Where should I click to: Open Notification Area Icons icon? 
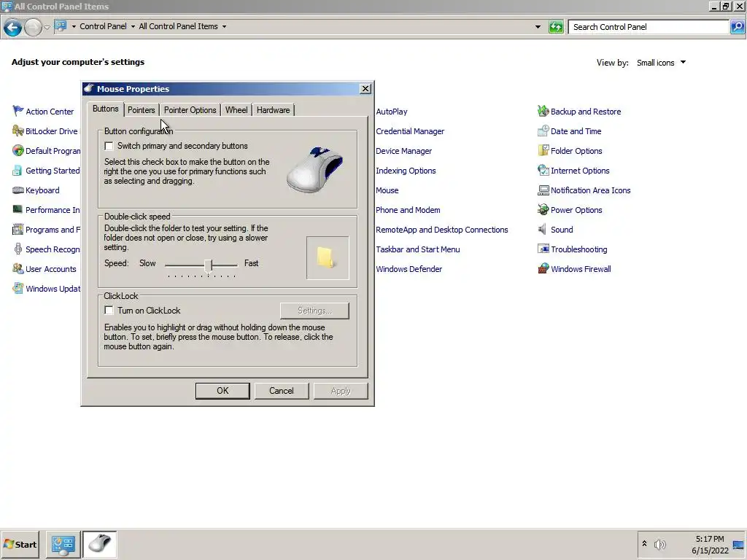[x=543, y=190]
